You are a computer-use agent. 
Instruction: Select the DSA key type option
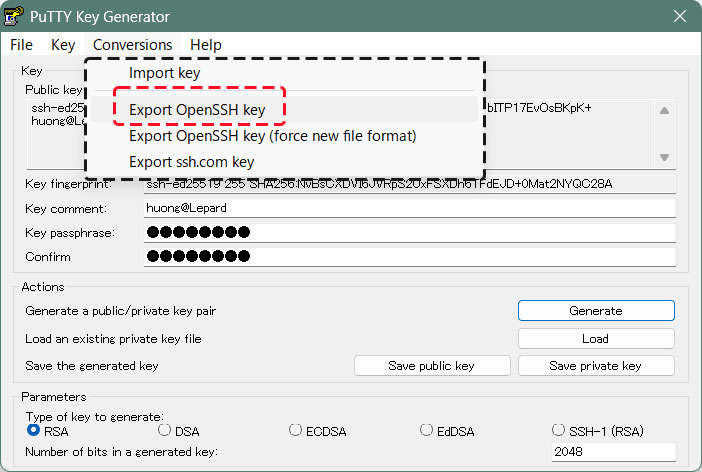(x=165, y=430)
